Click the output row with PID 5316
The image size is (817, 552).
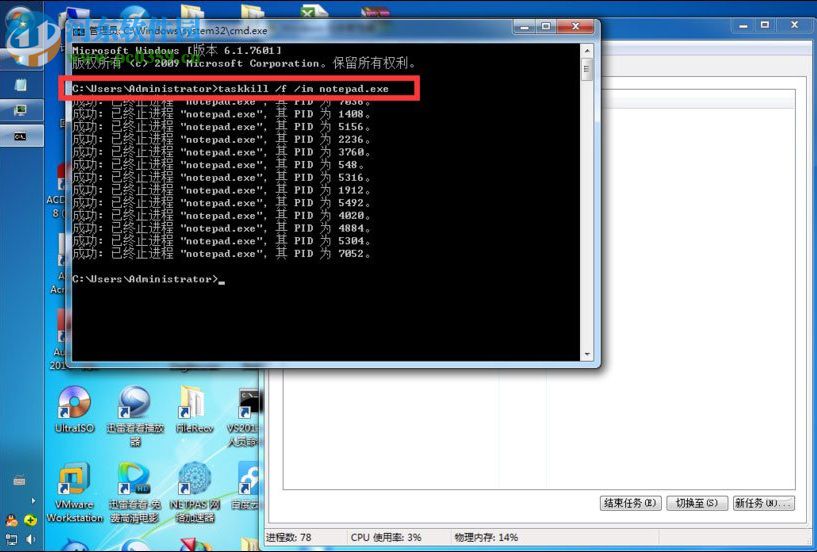(221, 178)
